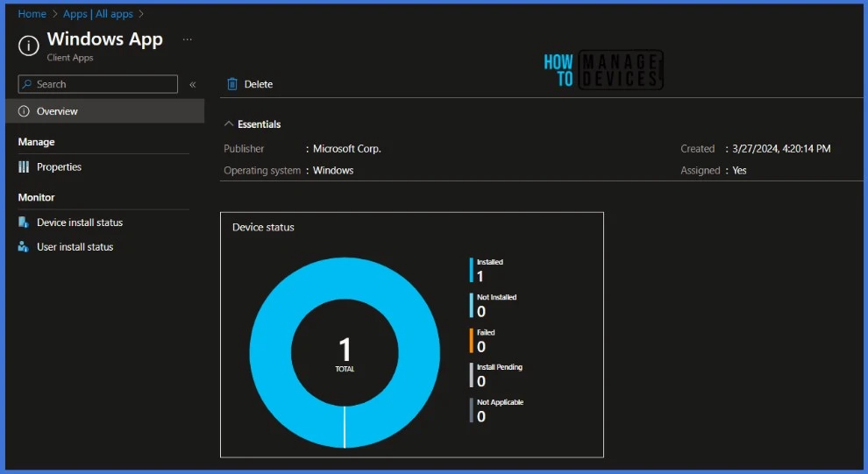Click the search magnifier icon

[x=27, y=84]
